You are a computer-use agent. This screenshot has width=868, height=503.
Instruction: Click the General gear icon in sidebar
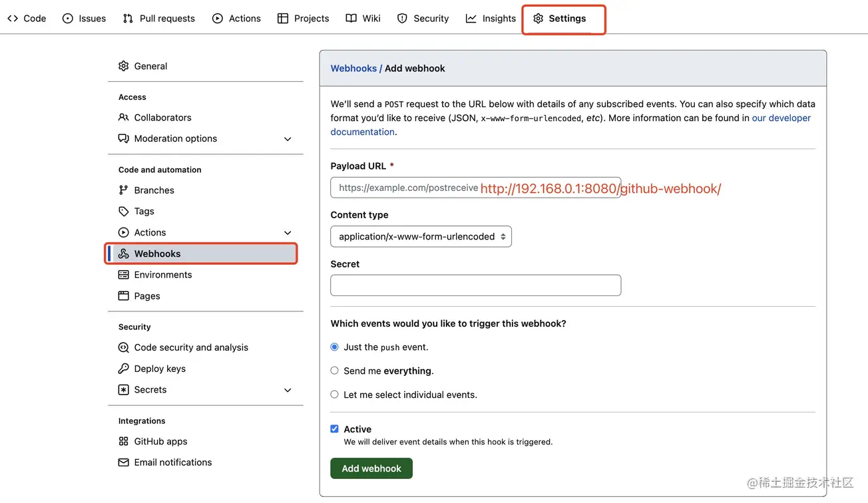(x=123, y=66)
